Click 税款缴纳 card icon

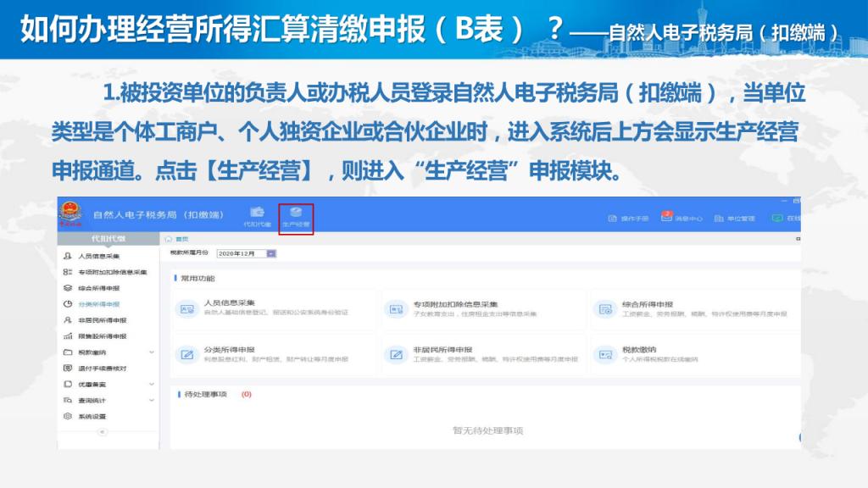click(605, 355)
